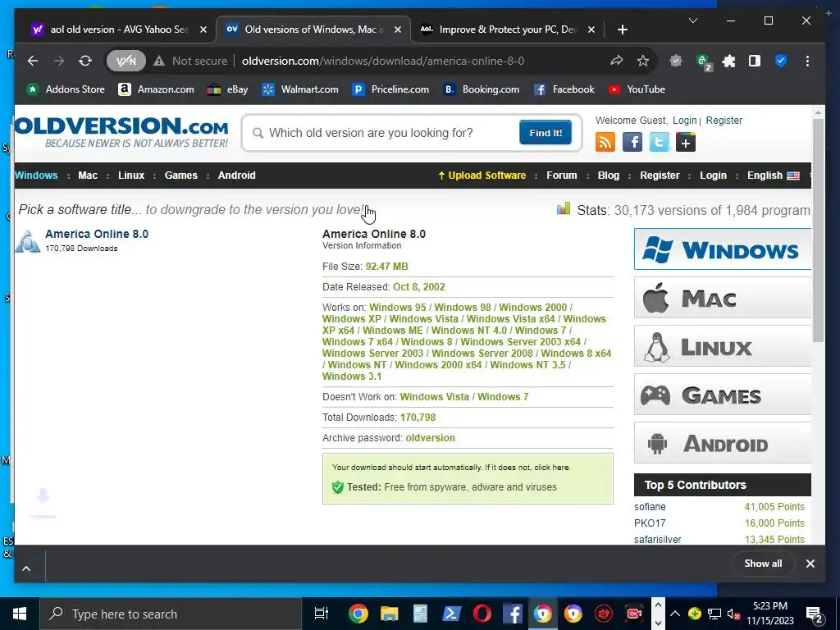The height and width of the screenshot is (630, 840).
Task: Open Task View on taskbar
Action: [x=321, y=614]
